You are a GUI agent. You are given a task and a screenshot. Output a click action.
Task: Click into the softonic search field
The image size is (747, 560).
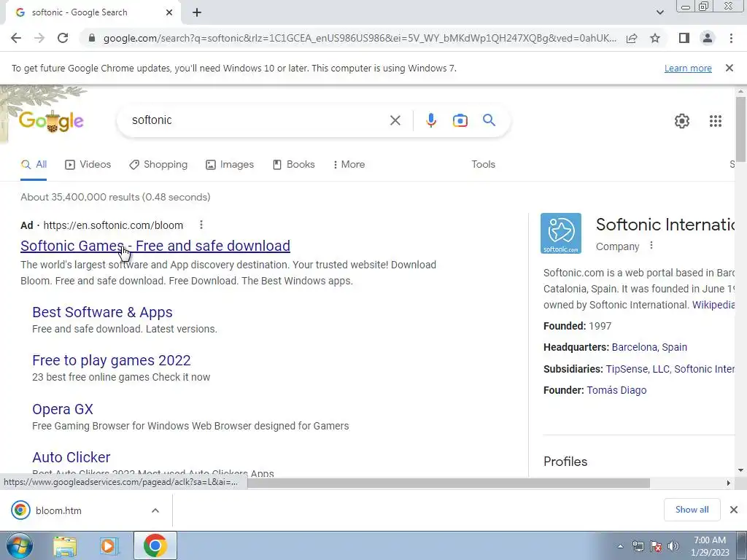click(x=258, y=120)
